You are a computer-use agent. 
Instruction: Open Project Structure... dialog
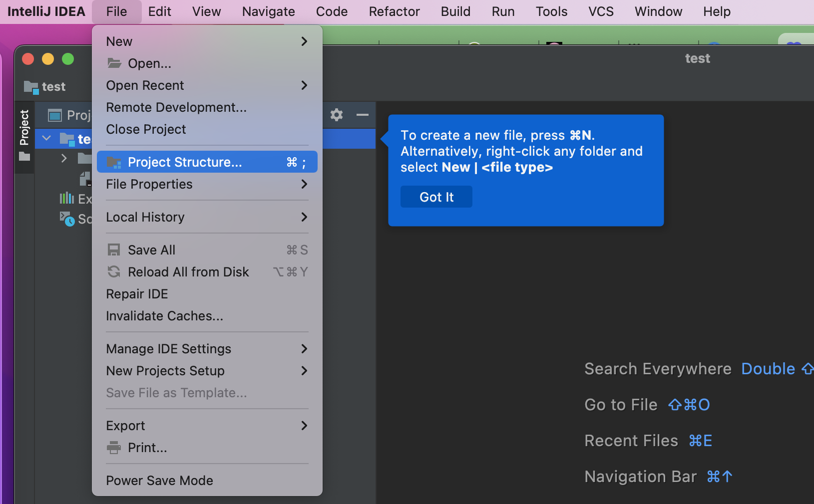pyautogui.click(x=207, y=162)
